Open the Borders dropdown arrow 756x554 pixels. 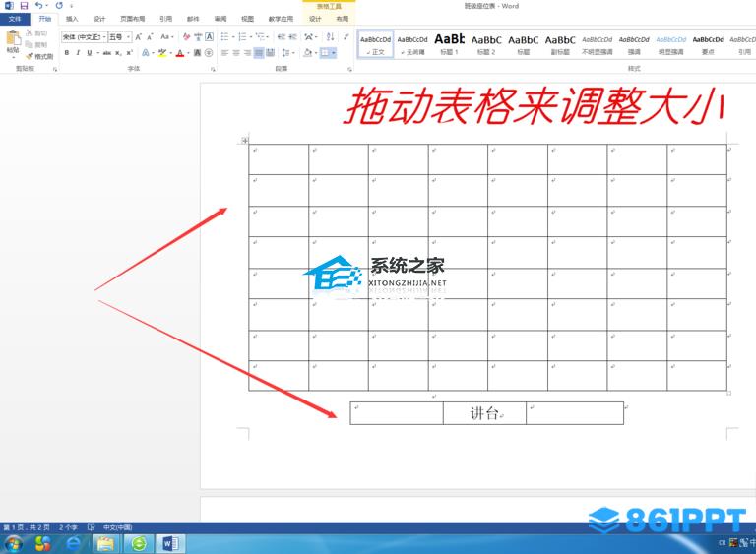pos(334,53)
